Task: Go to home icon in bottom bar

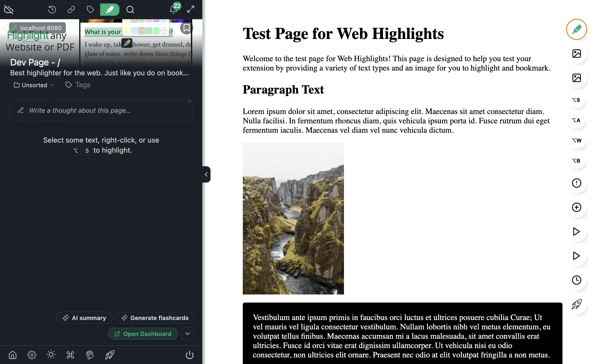Action: [13, 355]
